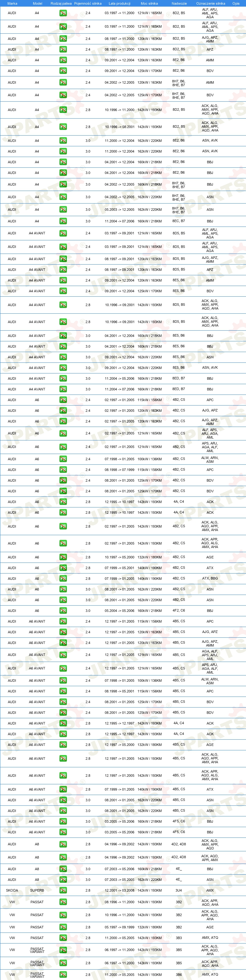This screenshot has width=246, height=980.
Task: Click fuel icon in SKODA SUPERB row
Action: click(63, 890)
